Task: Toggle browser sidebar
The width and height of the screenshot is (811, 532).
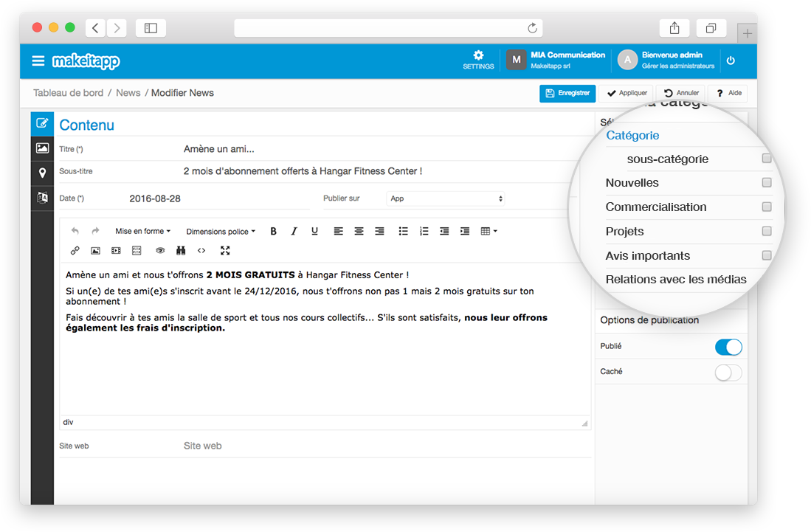Action: (x=151, y=28)
